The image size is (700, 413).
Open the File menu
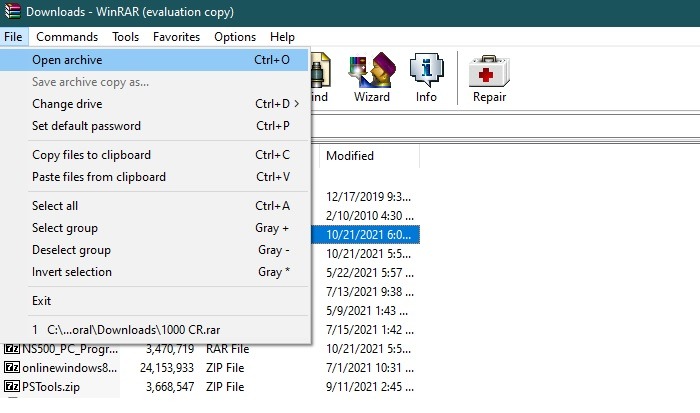click(13, 37)
